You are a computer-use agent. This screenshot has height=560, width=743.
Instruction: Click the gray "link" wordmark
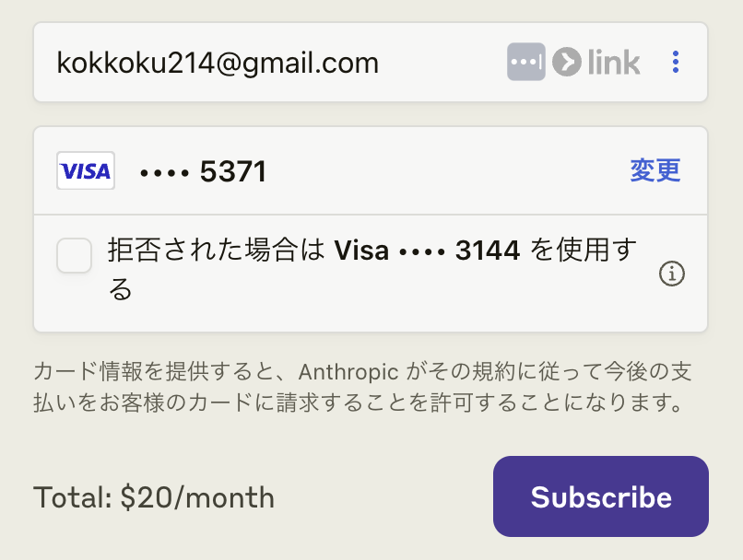pyautogui.click(x=613, y=63)
